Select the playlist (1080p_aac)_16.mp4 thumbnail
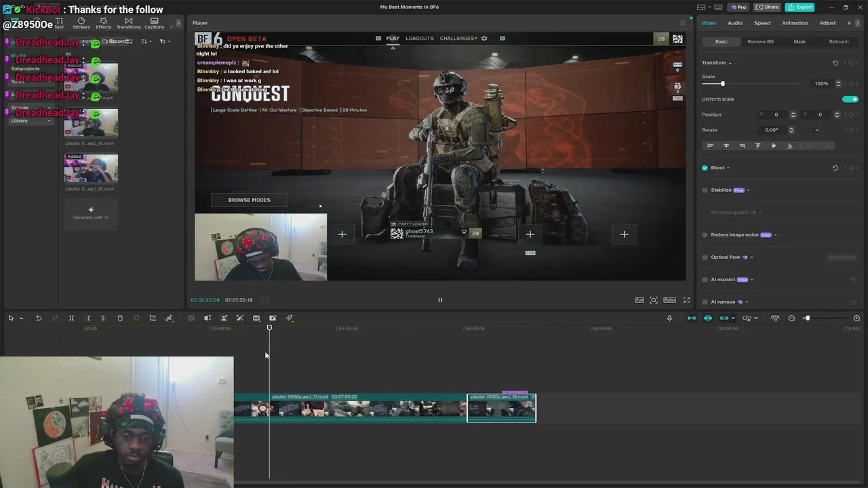The width and height of the screenshot is (868, 488). [x=91, y=123]
